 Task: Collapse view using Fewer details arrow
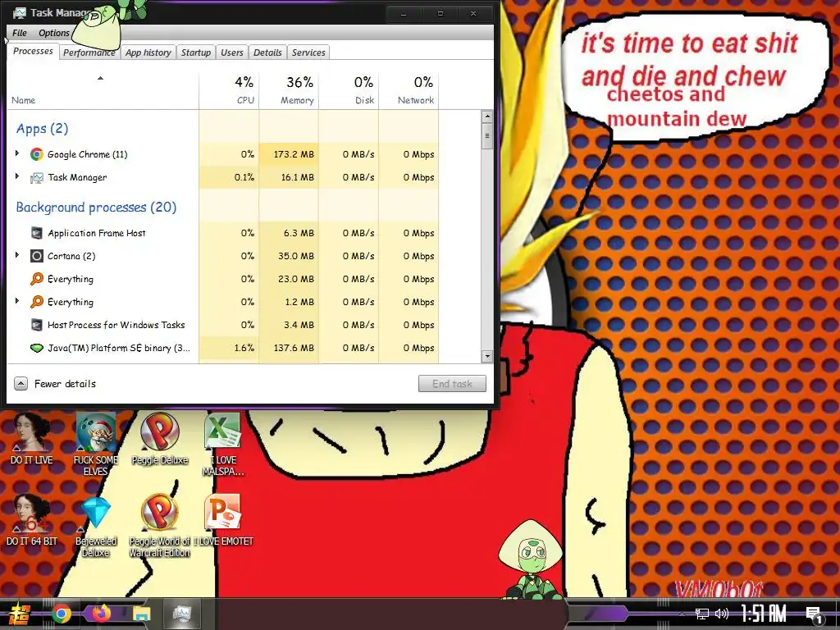[21, 384]
